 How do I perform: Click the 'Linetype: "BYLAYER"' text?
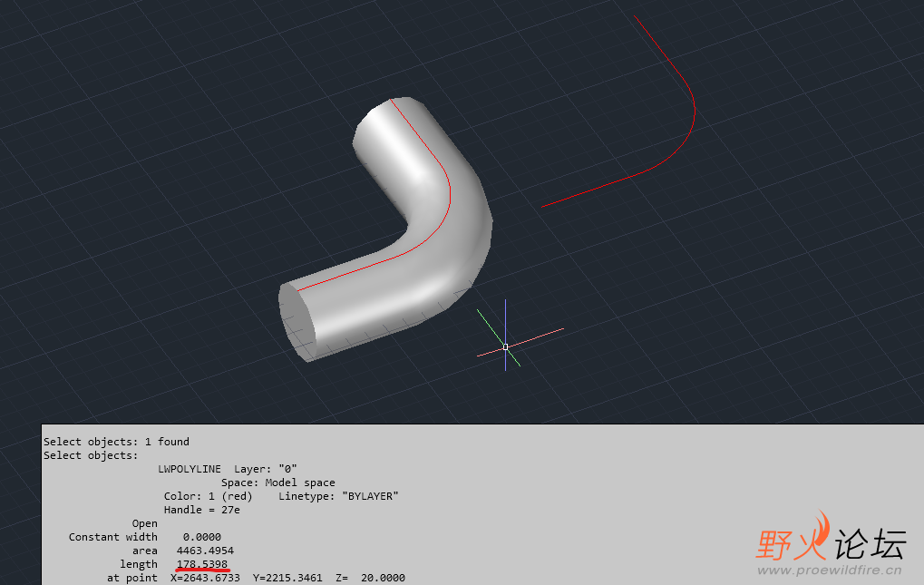point(338,496)
